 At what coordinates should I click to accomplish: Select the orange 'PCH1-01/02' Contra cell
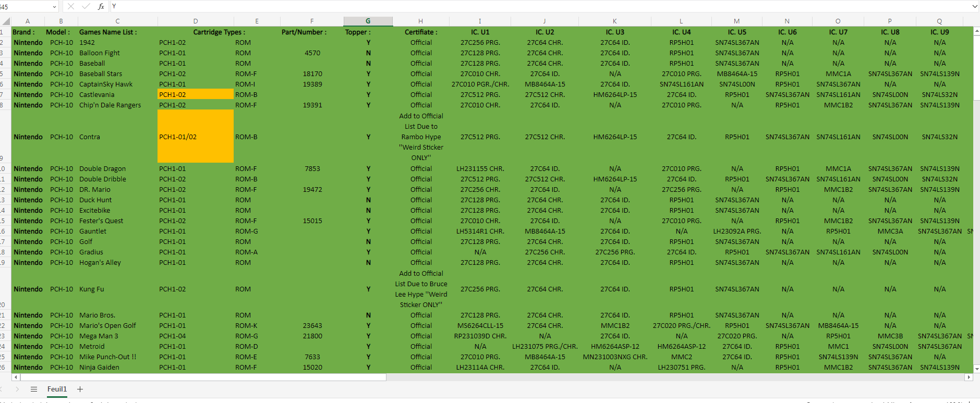[196, 137]
